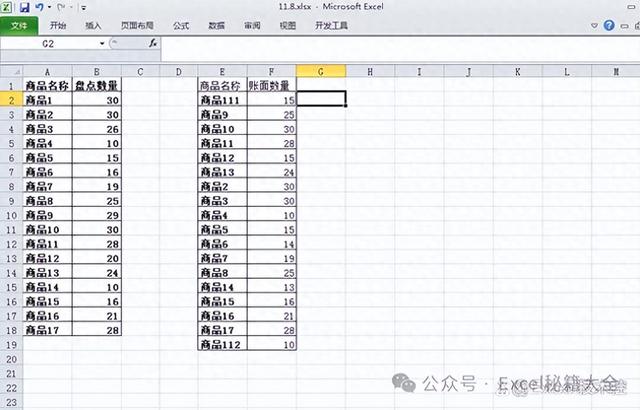Click the Select All corner triangle
This screenshot has width=640, height=410.
[11, 72]
